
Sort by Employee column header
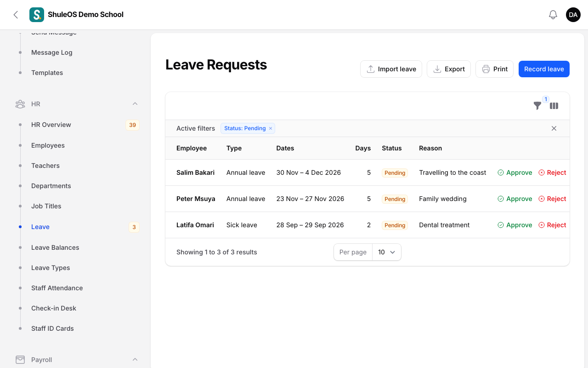pos(192,148)
